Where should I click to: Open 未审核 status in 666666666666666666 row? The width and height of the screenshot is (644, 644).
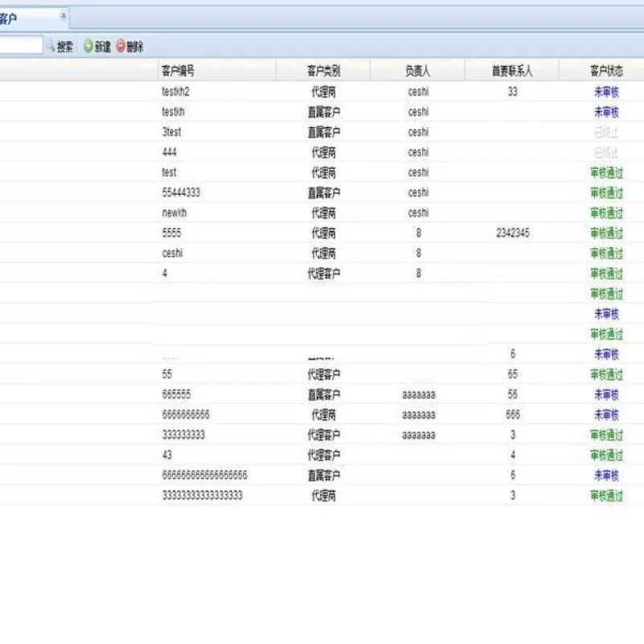click(x=607, y=475)
